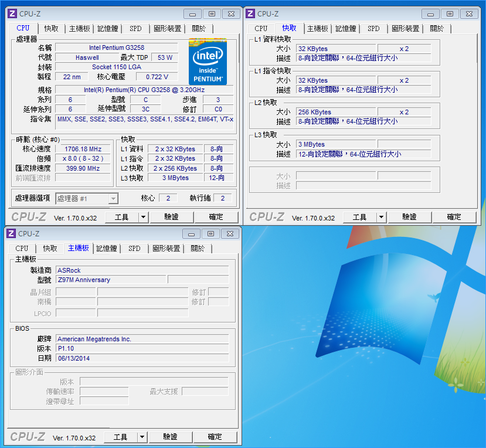
Task: Click 確定 in the ASRock mainboard window
Action: 215,437
